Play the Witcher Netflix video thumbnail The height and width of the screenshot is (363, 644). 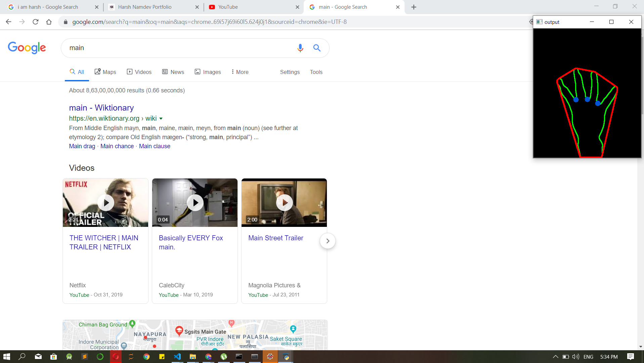(x=105, y=203)
